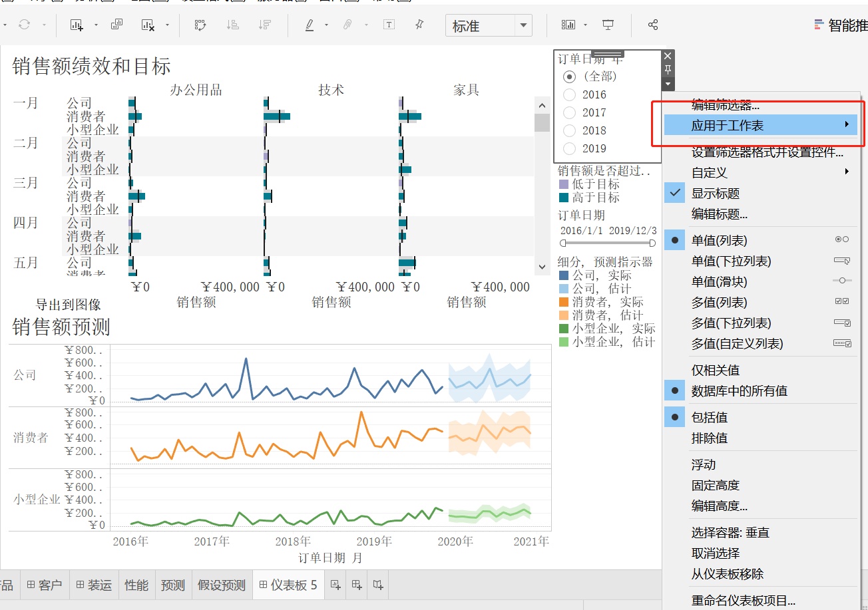
Task: Click the sort descending toolbar icon
Action: coord(264,25)
